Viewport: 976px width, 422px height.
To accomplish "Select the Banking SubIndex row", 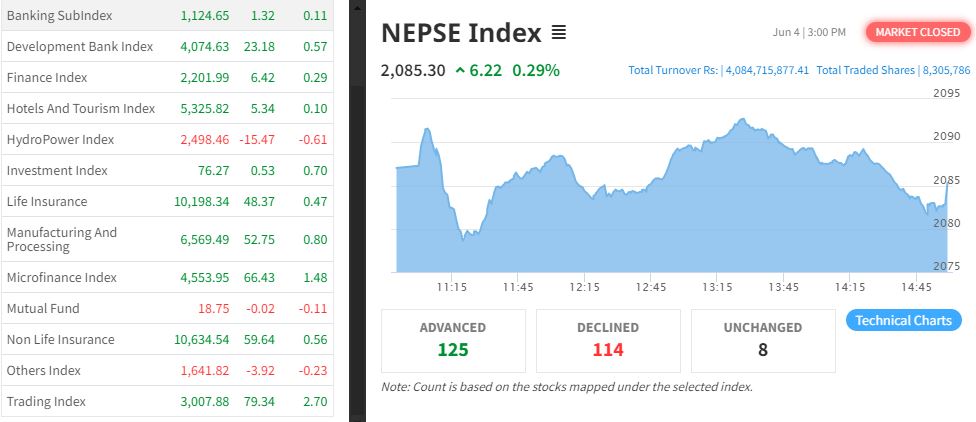I will (x=59, y=16).
